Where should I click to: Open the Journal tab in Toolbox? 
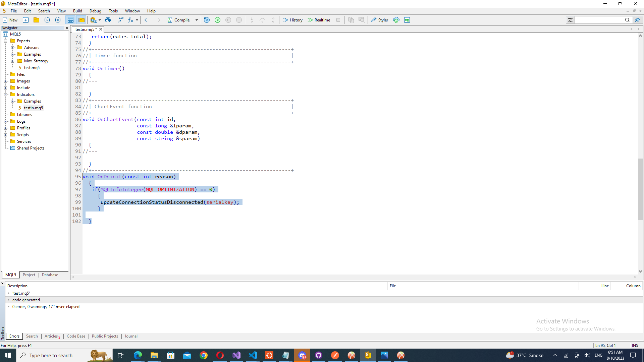131,336
